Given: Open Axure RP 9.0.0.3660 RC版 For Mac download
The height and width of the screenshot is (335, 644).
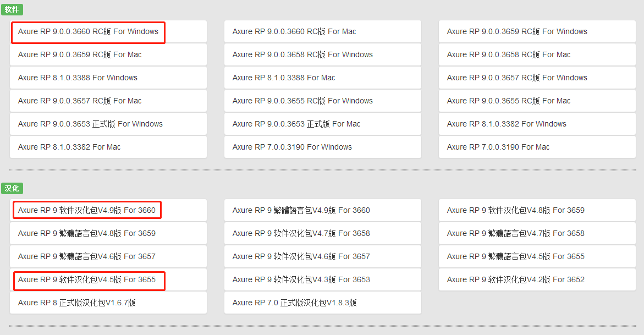Looking at the screenshot, I should (x=322, y=32).
